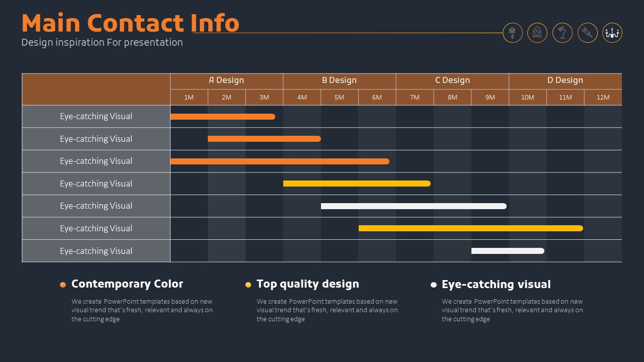The image size is (644, 362).
Task: Click the '9M' month cell
Action: tap(490, 97)
